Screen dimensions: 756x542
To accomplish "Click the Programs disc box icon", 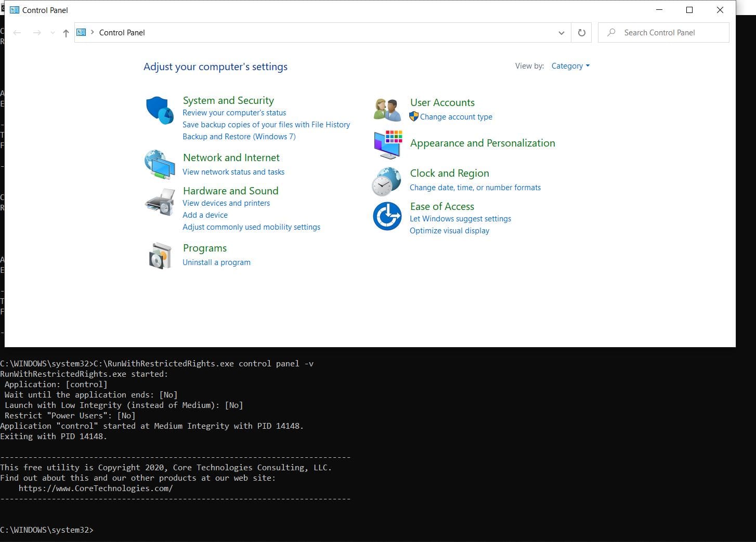I will 160,256.
